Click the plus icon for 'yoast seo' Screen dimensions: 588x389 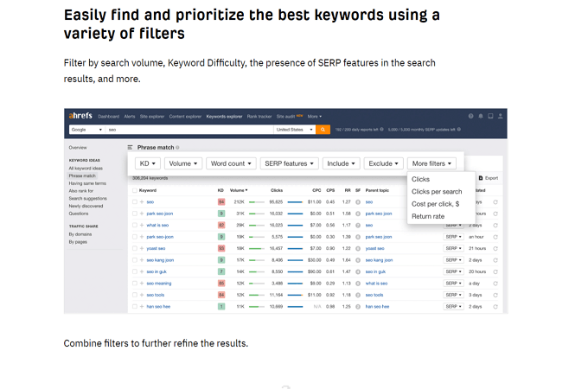click(x=142, y=248)
